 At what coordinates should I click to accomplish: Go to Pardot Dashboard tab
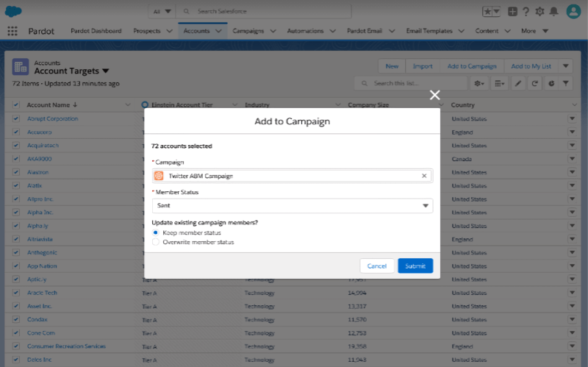[96, 31]
